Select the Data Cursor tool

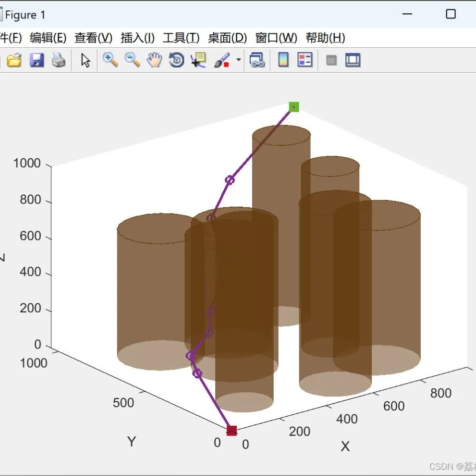click(198, 60)
